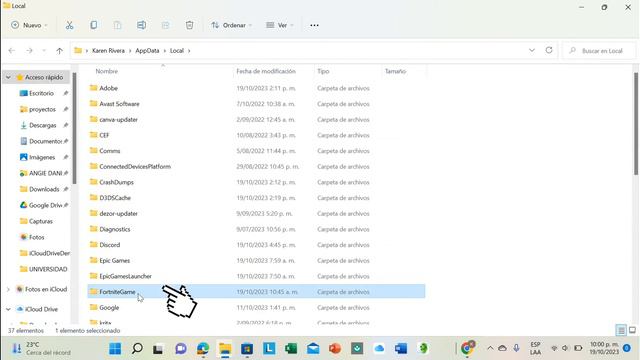Open PowerPoint from taskbar
Image resolution: width=640 pixels, height=360 pixels.
pos(335,349)
